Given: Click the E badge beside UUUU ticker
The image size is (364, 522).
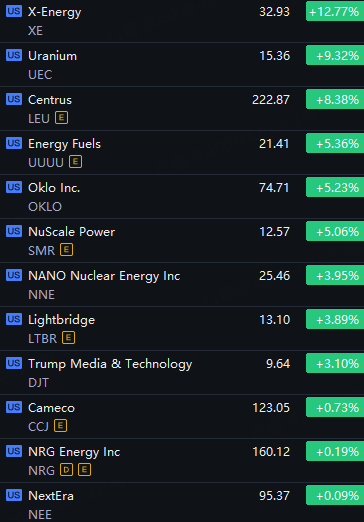Looking at the screenshot, I should point(76,162).
